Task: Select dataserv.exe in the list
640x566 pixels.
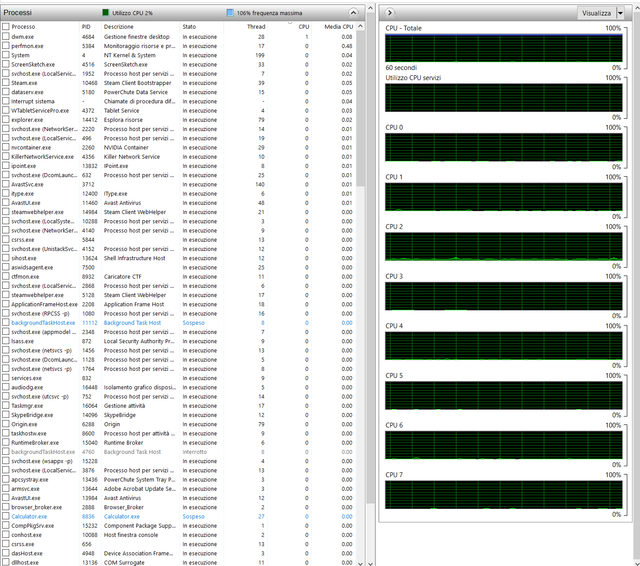Action: tap(27, 92)
